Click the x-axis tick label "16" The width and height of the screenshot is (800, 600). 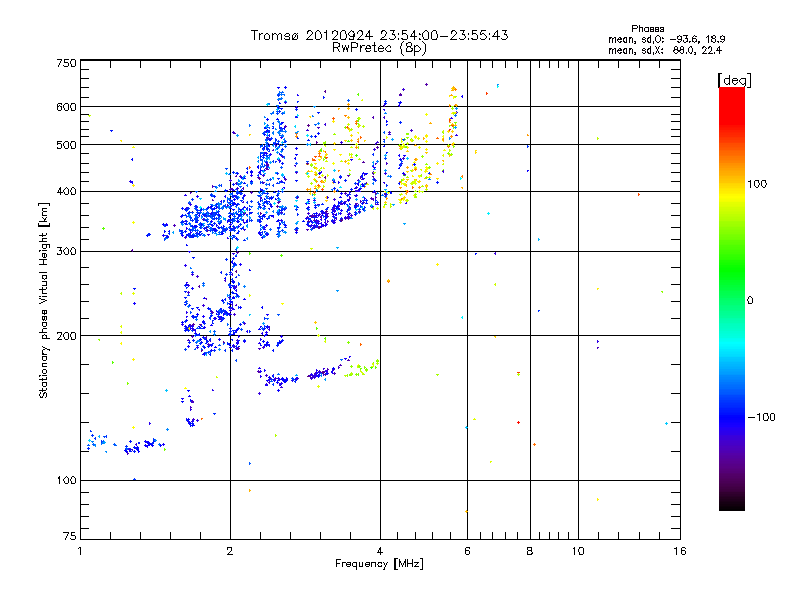[x=680, y=551]
